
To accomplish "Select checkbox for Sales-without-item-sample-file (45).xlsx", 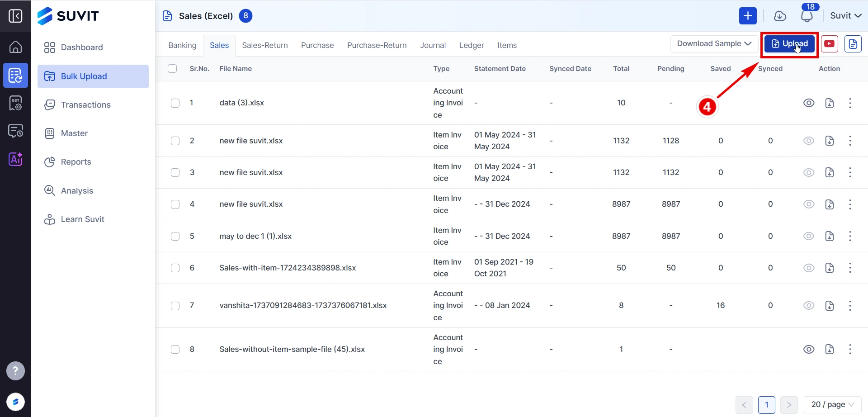I will coord(175,349).
